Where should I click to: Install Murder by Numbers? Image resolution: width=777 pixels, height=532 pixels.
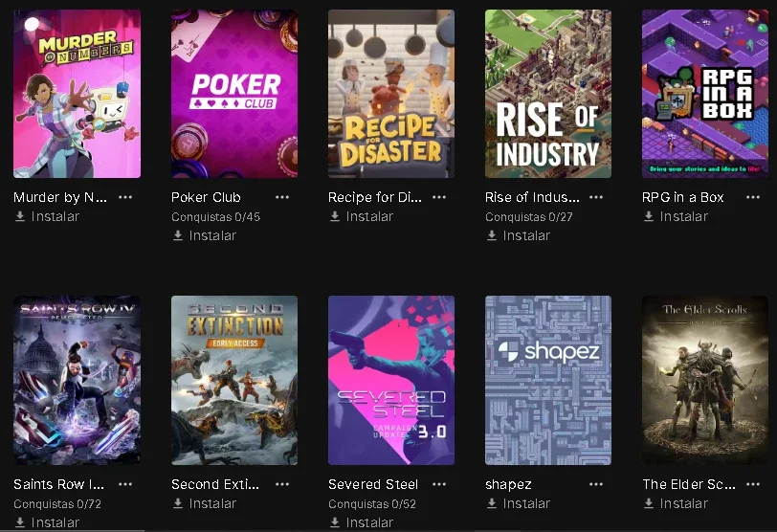48,216
